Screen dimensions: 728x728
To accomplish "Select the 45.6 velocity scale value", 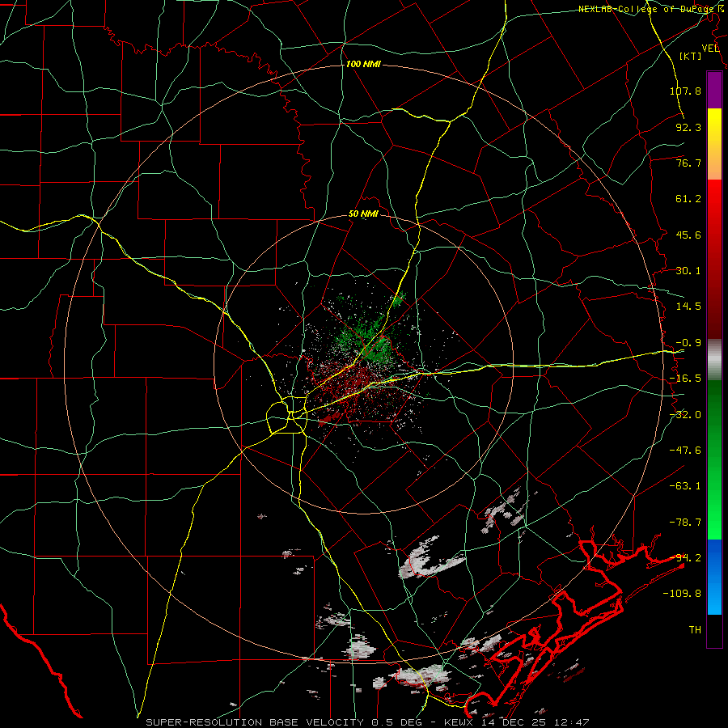I will click(x=688, y=235).
